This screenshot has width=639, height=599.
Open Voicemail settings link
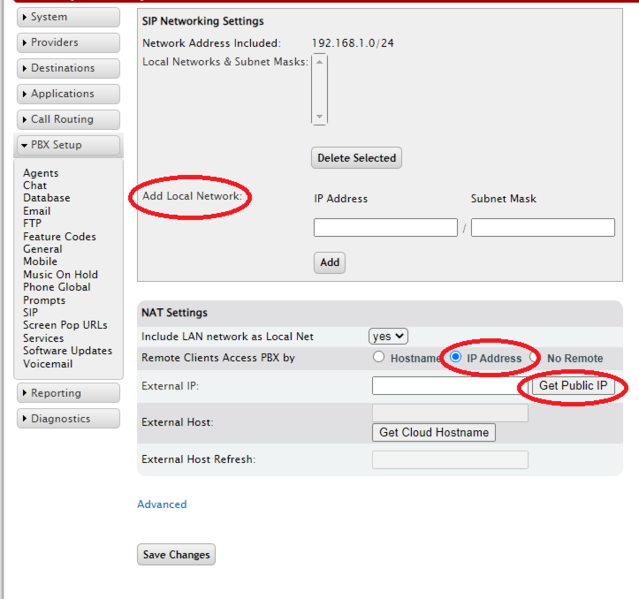[47, 364]
